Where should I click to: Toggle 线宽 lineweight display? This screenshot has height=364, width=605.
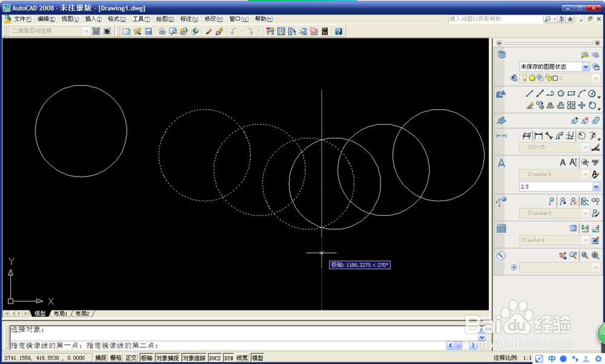tap(242, 358)
